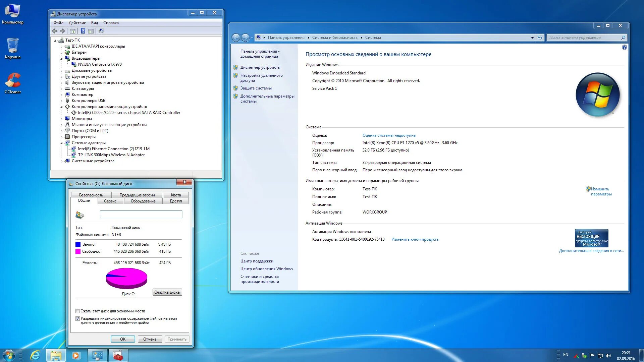Switch to the Оборудование tab
This screenshot has height=362, width=644.
click(x=143, y=201)
